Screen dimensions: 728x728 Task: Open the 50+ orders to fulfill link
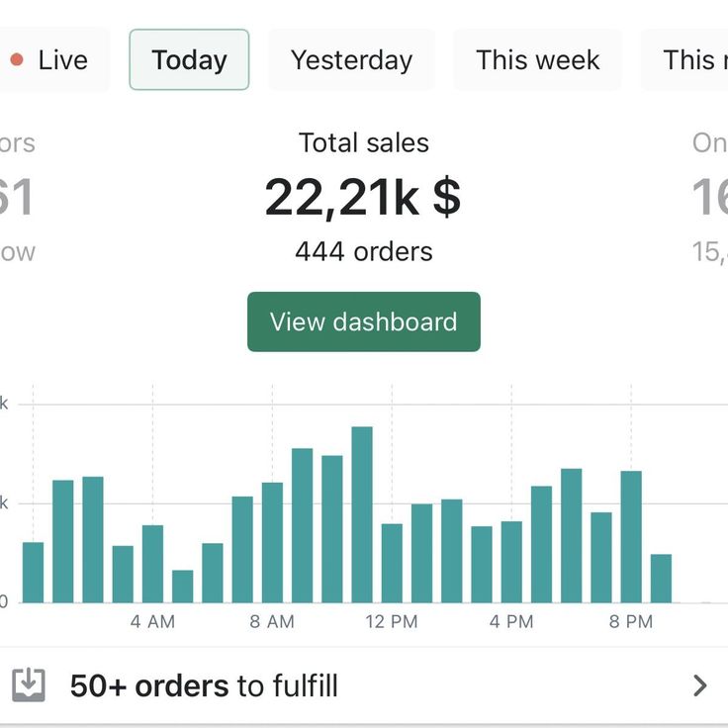364,685
